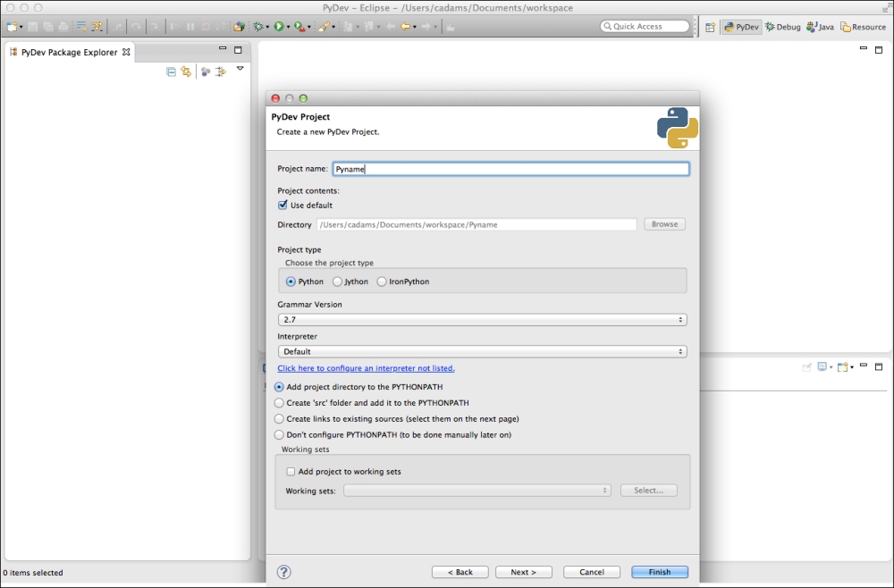Viewport: 894px width, 588px height.
Task: Click the Directory path field
Action: 477,224
